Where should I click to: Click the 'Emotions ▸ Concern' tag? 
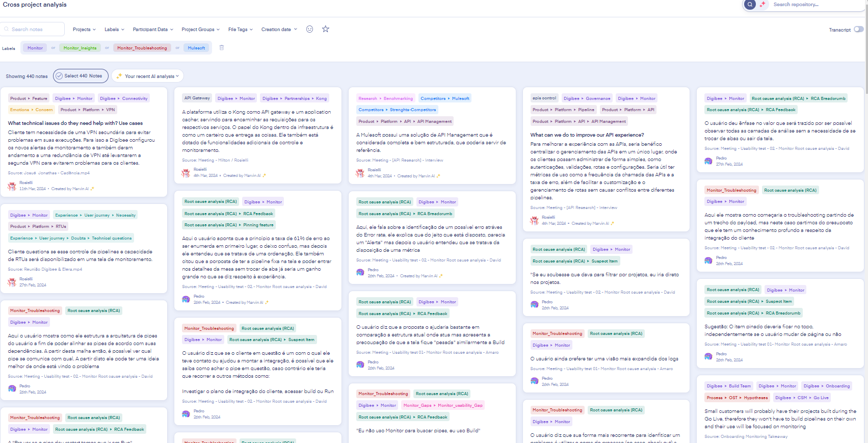[x=31, y=110]
